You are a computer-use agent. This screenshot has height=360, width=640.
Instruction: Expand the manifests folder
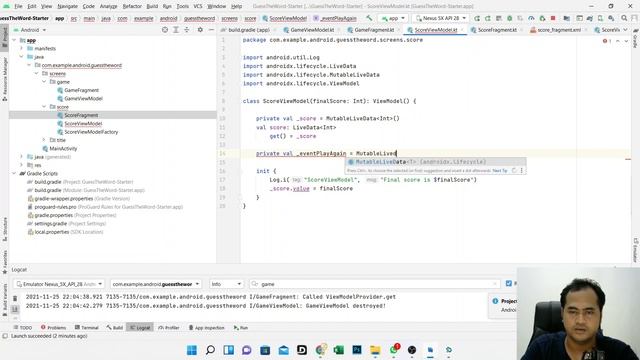(x=22, y=49)
